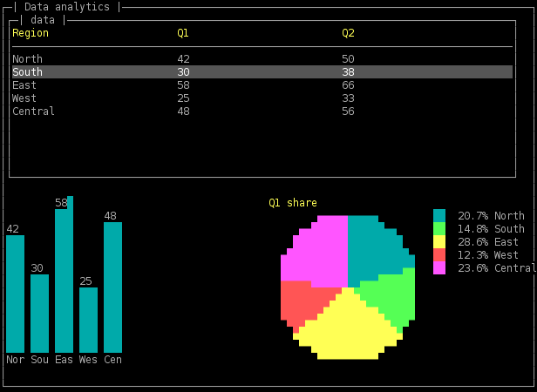Click Central's Q1 value 48 in table

(183, 112)
